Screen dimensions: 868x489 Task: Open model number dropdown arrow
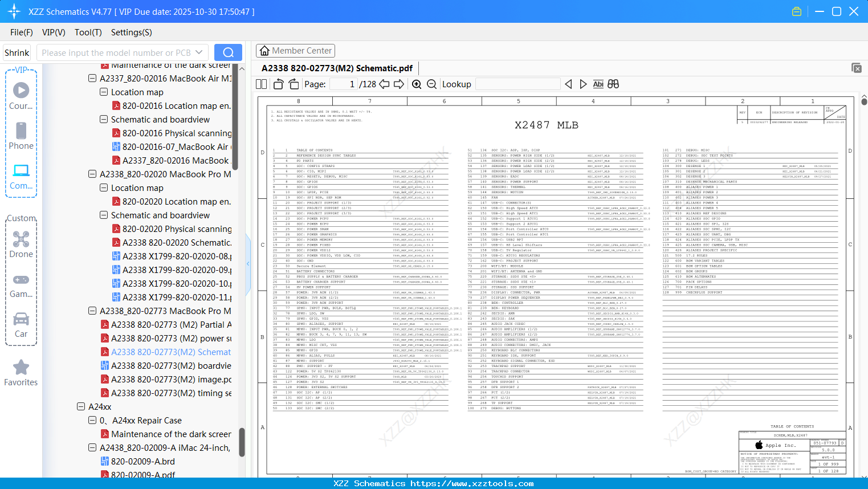point(199,52)
